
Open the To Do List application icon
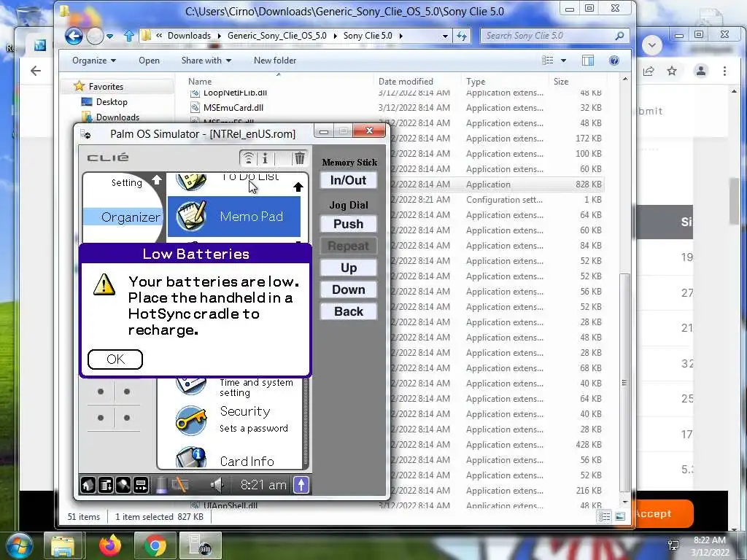[x=191, y=181]
